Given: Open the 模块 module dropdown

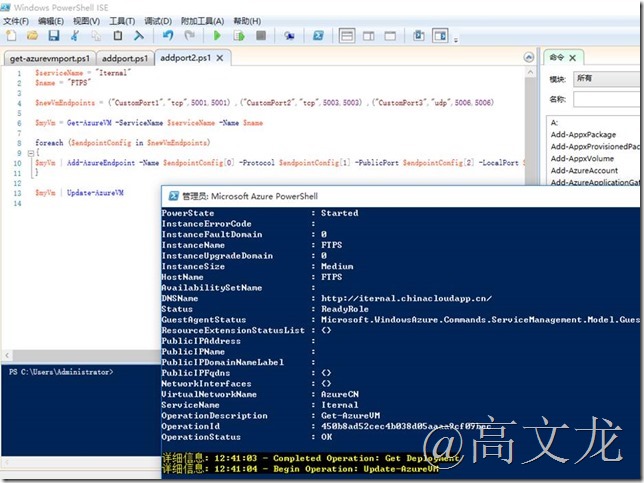Looking at the screenshot, I should click(x=608, y=78).
